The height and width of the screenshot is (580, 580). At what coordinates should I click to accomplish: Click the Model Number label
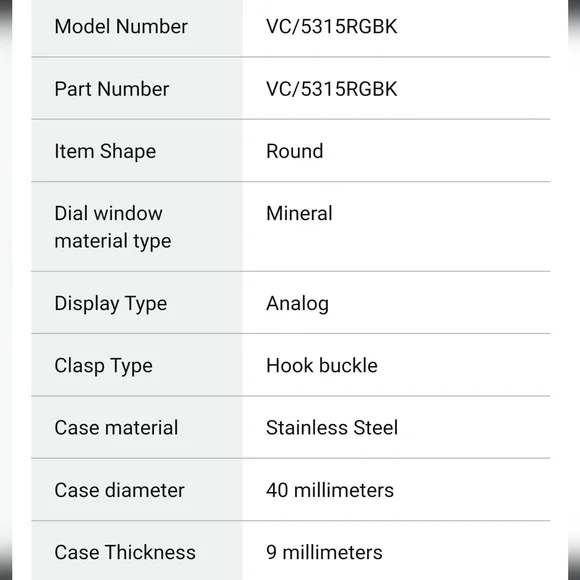click(x=121, y=27)
